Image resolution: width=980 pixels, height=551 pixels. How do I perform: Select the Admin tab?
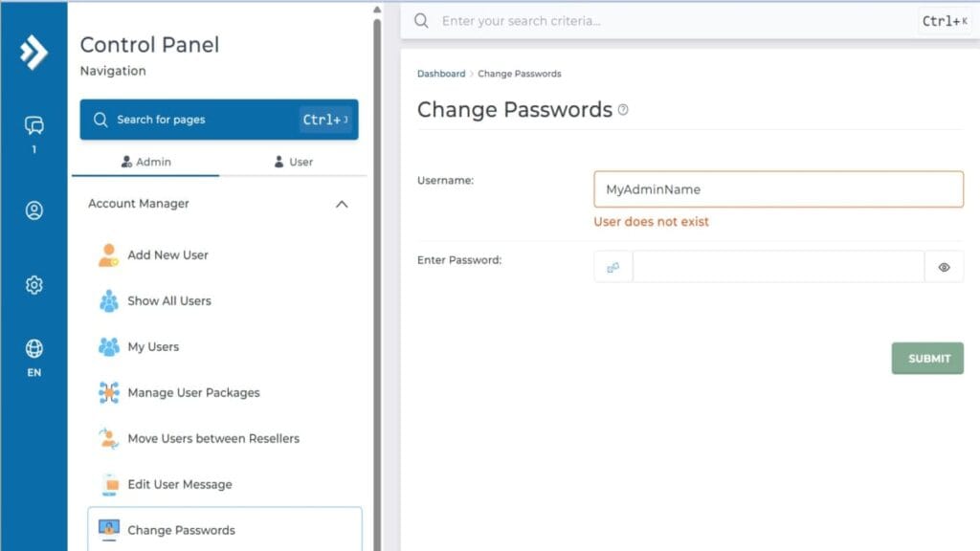click(x=146, y=162)
